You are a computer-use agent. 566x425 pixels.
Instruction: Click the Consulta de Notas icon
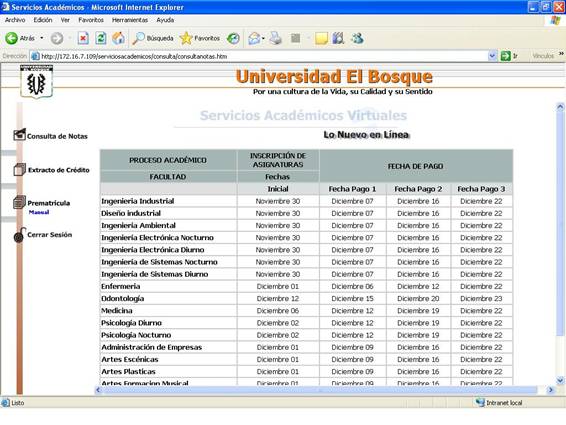19,134
